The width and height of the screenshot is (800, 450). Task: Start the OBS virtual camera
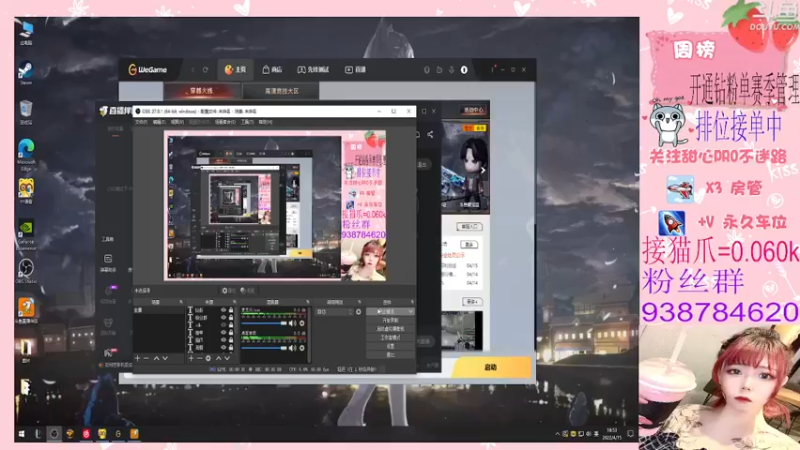[x=390, y=329]
